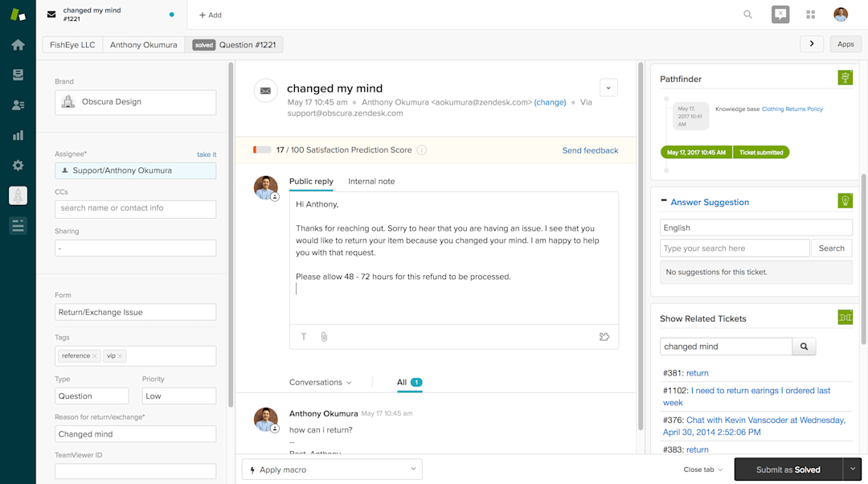Viewport: 868px width, 484px height.
Task: Open the Reason for return Changed mind dropdown
Action: tap(136, 434)
